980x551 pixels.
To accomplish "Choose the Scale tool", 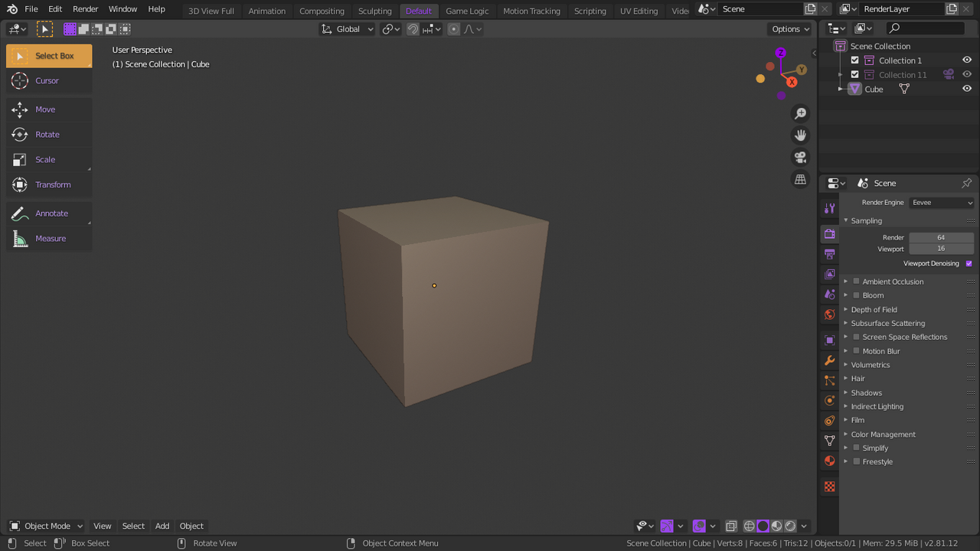I will pos(49,159).
